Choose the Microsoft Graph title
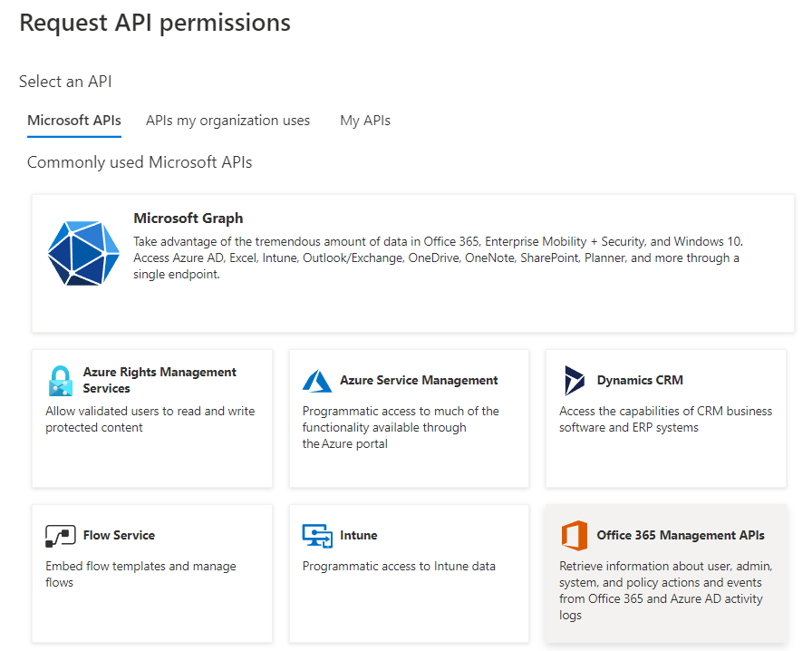The height and width of the screenshot is (651, 812). pos(188,219)
